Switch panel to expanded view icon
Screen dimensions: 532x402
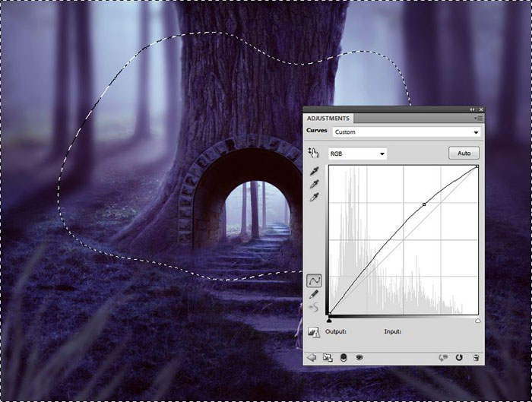tap(328, 358)
